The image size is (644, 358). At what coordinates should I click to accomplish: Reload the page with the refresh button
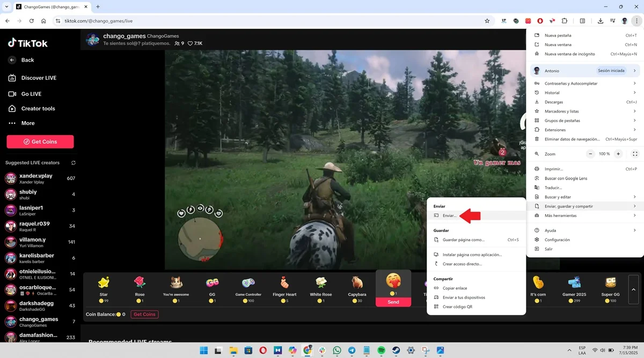[32, 21]
